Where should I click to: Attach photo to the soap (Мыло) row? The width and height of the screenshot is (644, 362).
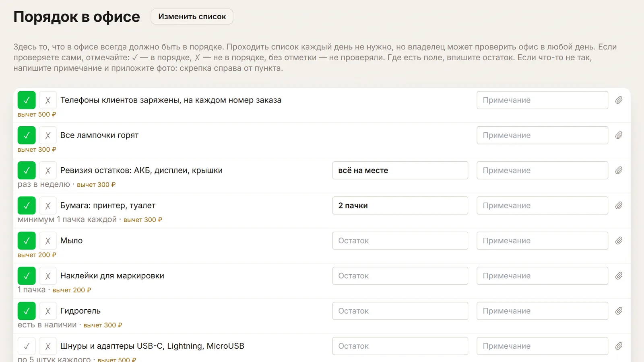(x=619, y=241)
